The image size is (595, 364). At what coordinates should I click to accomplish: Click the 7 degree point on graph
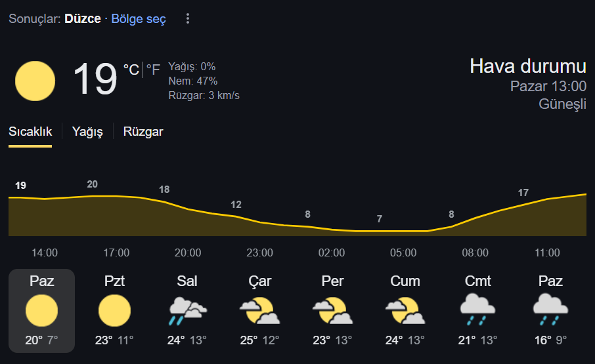[x=380, y=219]
